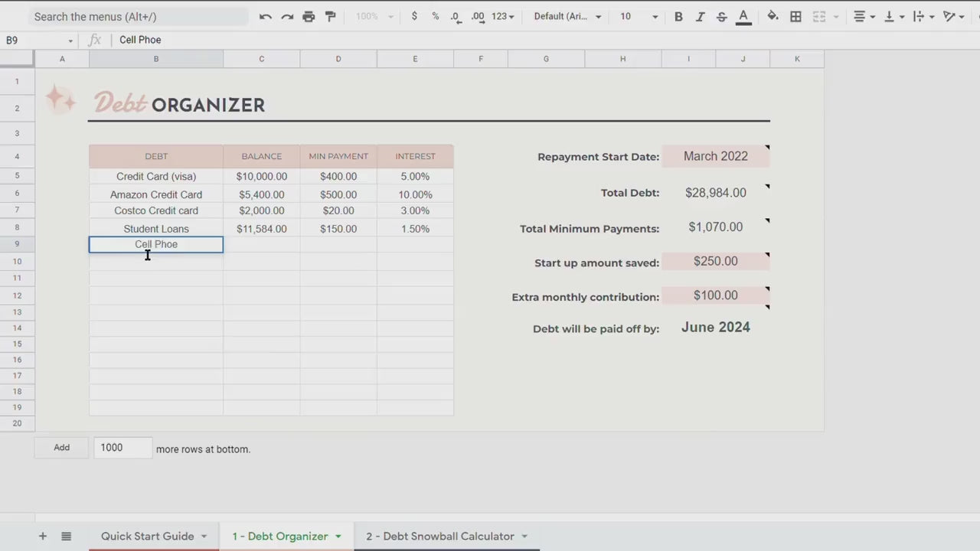This screenshot has height=551, width=980.
Task: Toggle italic formatting
Action: point(700,17)
